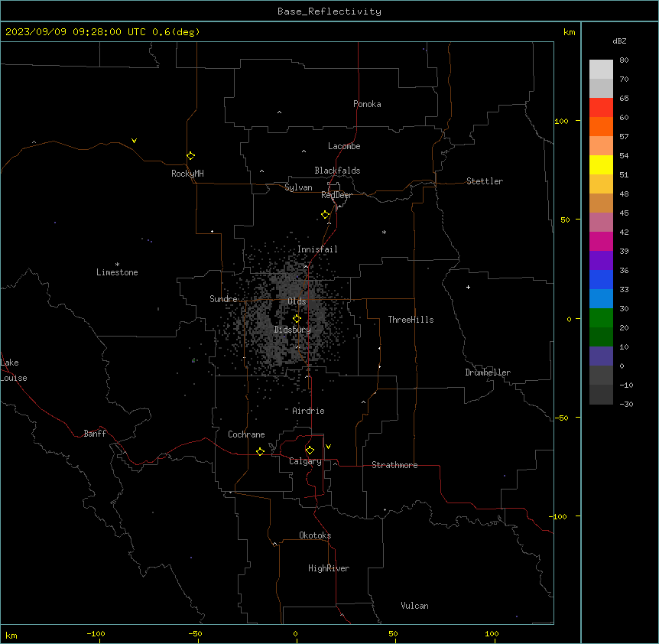Image resolution: width=659 pixels, height=644 pixels.
Task: Click the RedDeer city label
Action: tap(336, 195)
